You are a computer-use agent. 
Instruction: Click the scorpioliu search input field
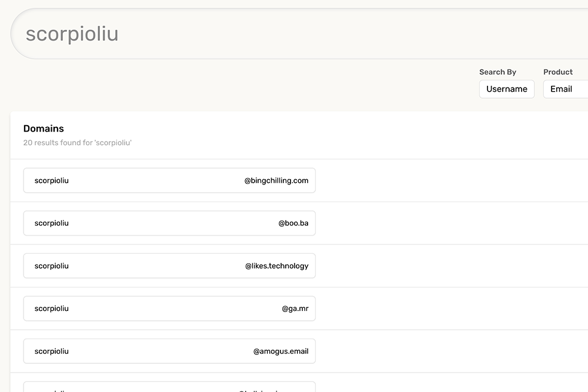point(294,34)
